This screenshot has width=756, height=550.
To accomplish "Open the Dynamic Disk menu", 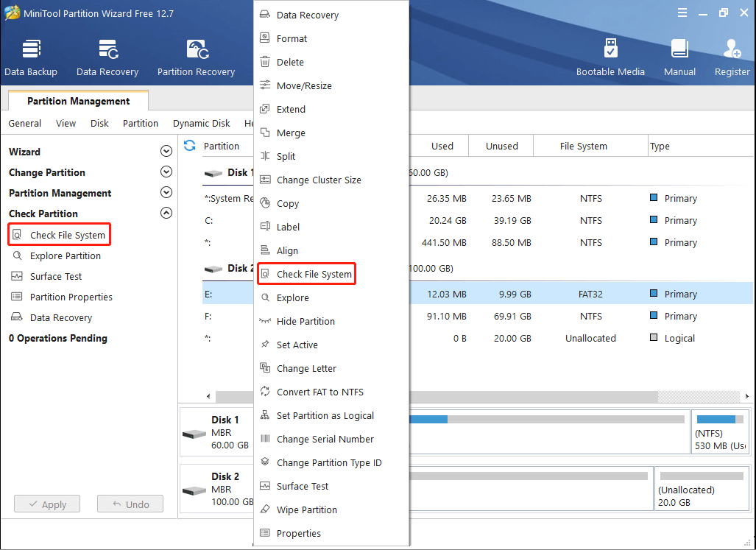I will pos(202,124).
